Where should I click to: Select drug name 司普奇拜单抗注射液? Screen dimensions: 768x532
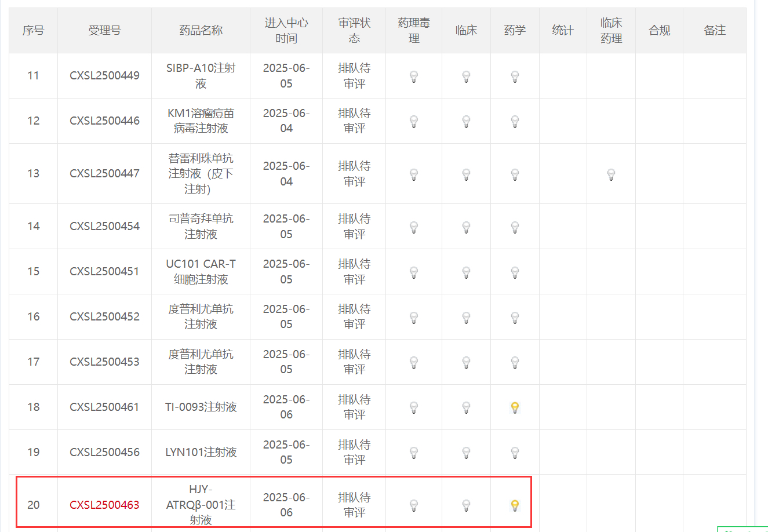point(201,226)
